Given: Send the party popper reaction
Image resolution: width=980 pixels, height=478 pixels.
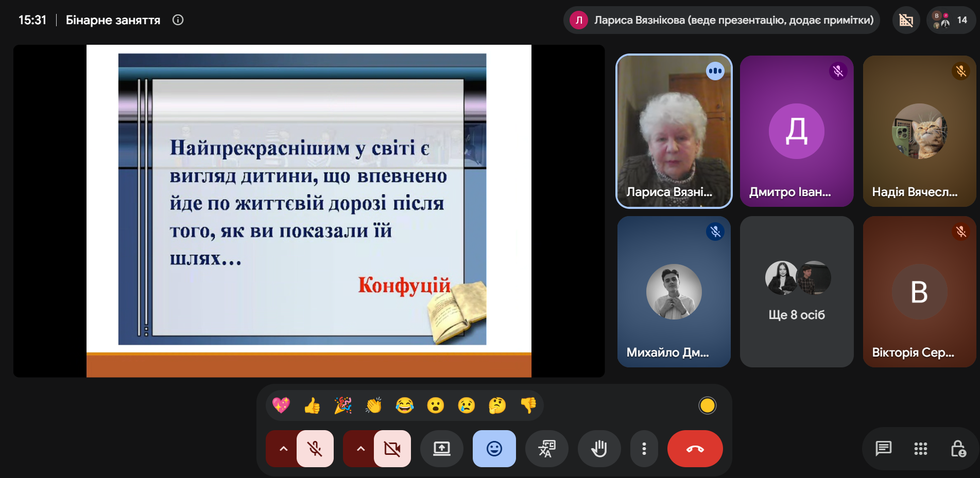Looking at the screenshot, I should tap(343, 405).
